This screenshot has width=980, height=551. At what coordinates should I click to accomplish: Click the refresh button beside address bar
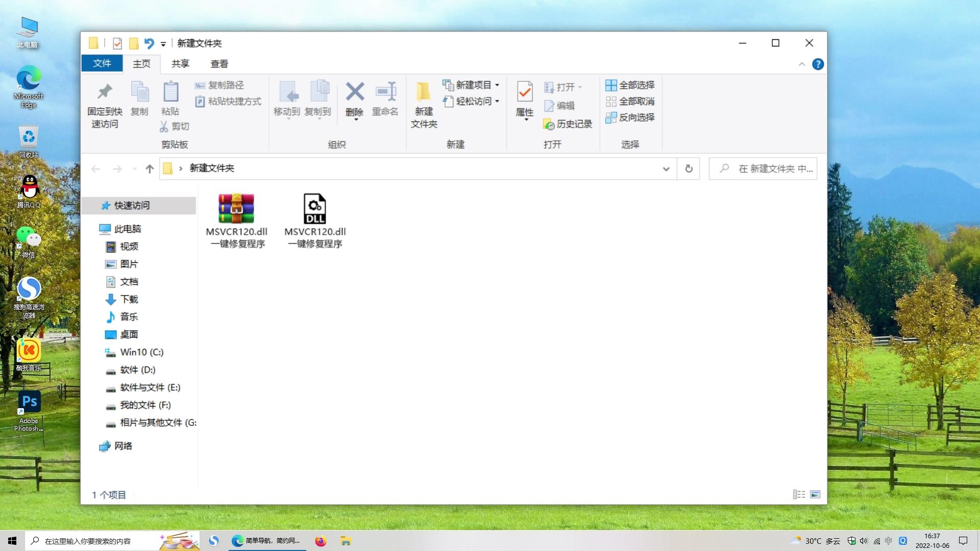(x=689, y=168)
